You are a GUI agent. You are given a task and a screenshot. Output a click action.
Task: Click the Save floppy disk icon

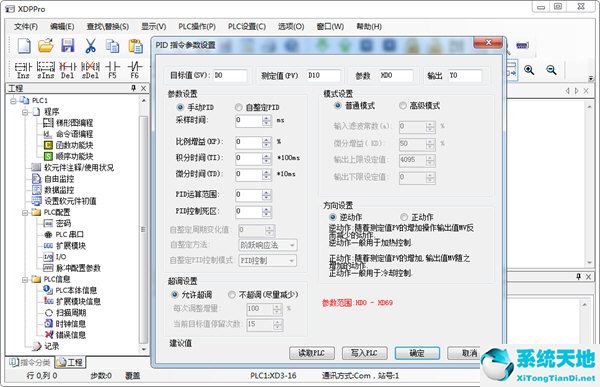click(x=68, y=46)
